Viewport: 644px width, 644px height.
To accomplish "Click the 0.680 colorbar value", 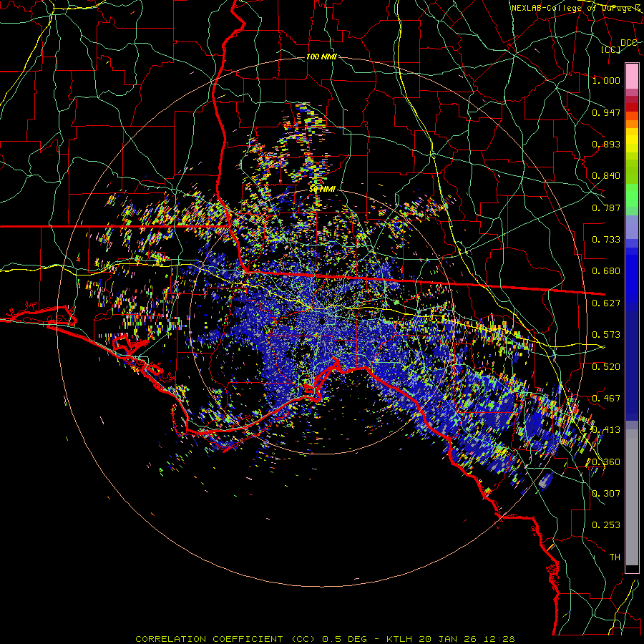I will pos(606,271).
